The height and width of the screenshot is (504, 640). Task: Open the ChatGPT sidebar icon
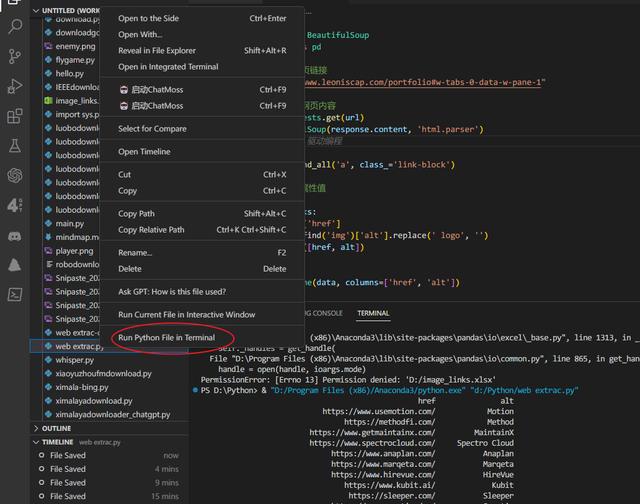pos(15,176)
